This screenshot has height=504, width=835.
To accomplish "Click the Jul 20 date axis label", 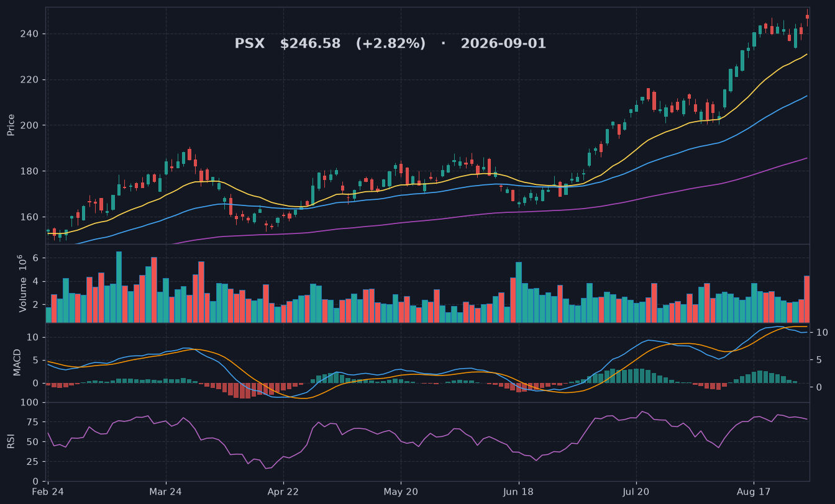I will pos(636,492).
